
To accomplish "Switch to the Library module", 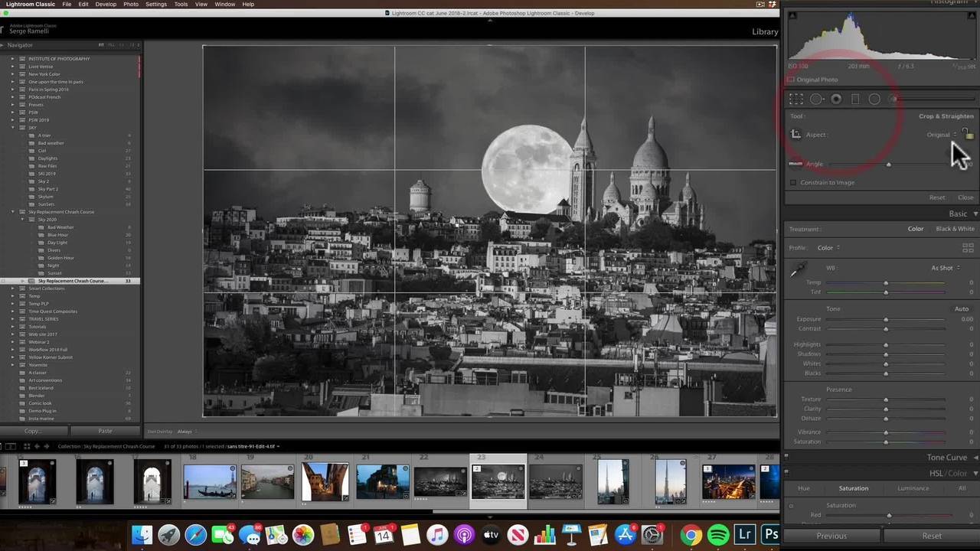I will pos(765,32).
